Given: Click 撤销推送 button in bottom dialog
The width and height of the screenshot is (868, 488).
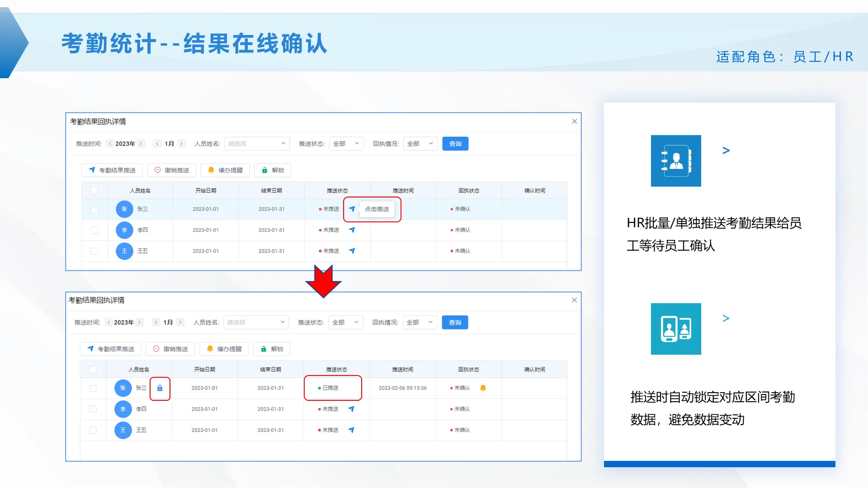Looking at the screenshot, I should tap(170, 349).
